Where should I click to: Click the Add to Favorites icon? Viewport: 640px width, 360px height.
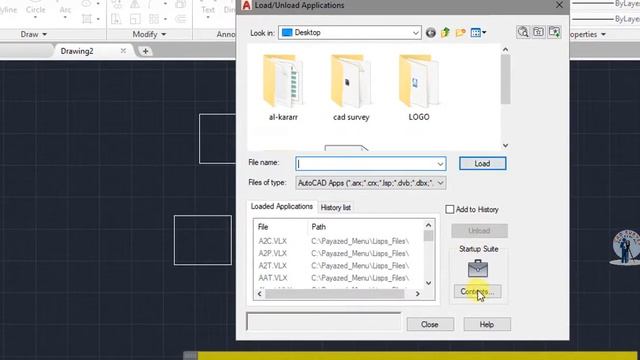click(x=554, y=32)
